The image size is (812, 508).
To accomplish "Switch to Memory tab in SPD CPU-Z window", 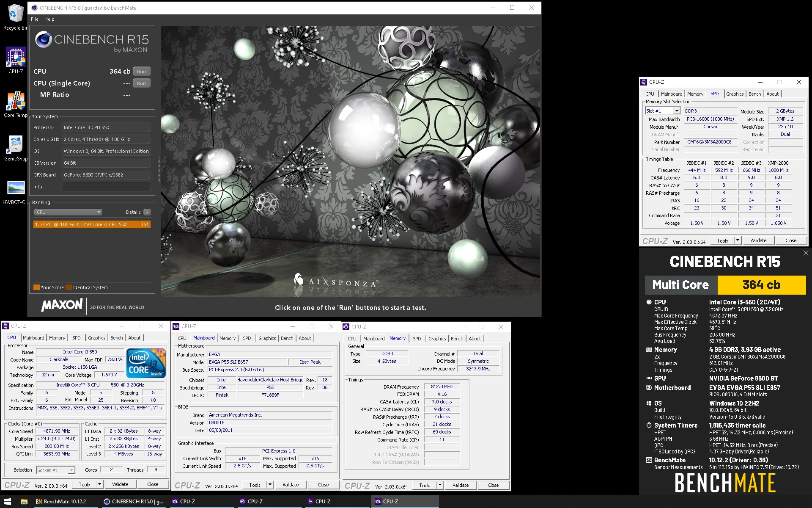I will (695, 94).
